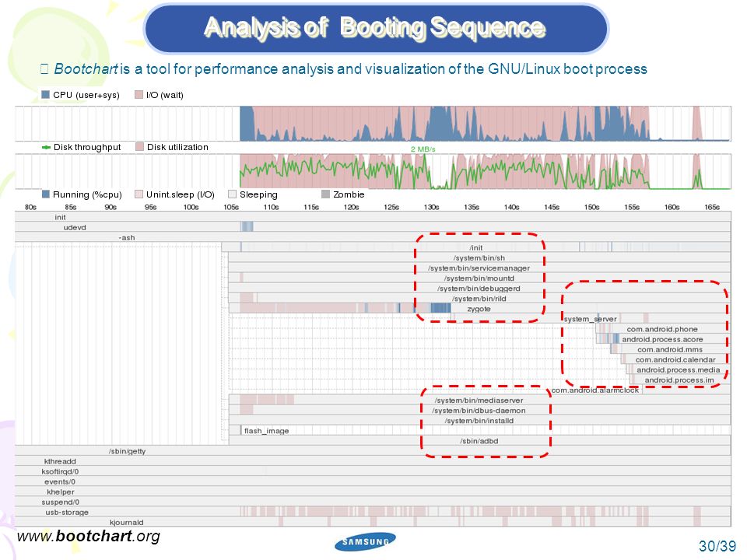Screen dimensions: 747x560
Task: Select the suspend/0 process label
Action: pyautogui.click(x=61, y=502)
